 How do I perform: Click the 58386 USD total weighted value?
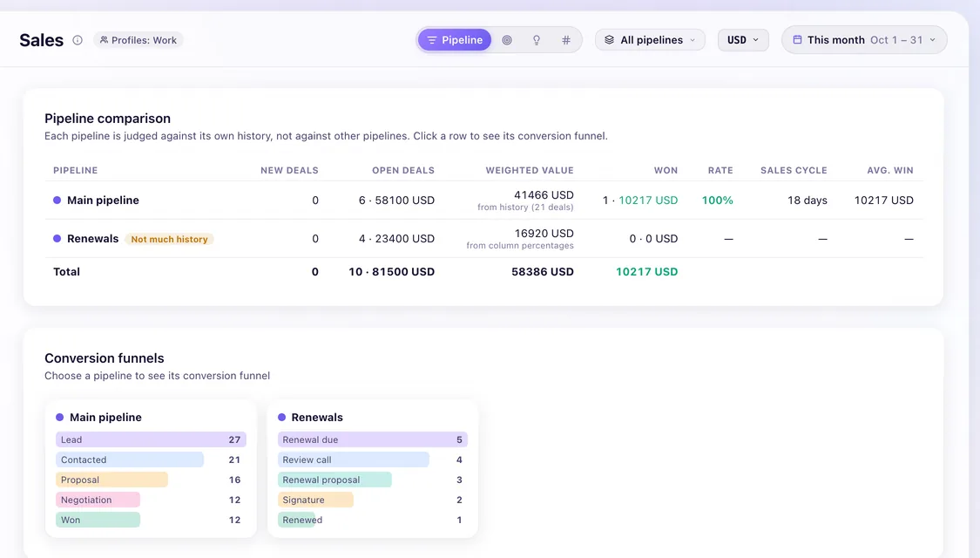click(543, 271)
